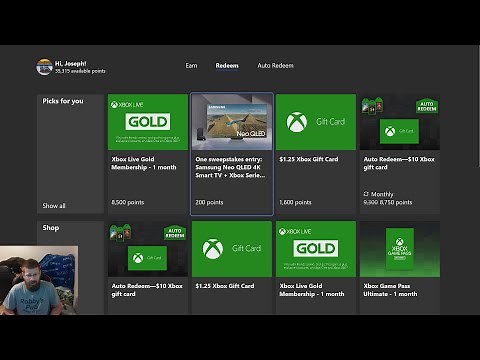
Task: Open Xbox Live Gold image in Picks row
Action: click(148, 122)
